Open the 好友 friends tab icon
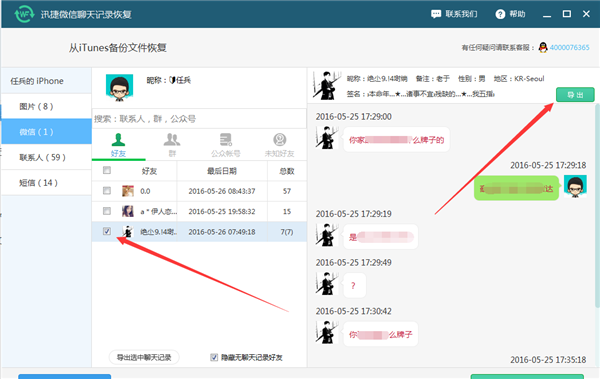600x379 pixels. click(118, 140)
